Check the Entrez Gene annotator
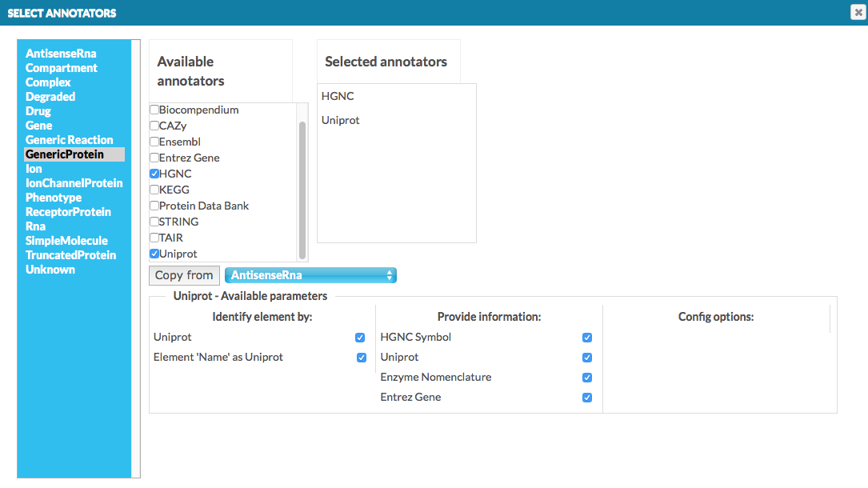This screenshot has width=868, height=488. pyautogui.click(x=154, y=158)
